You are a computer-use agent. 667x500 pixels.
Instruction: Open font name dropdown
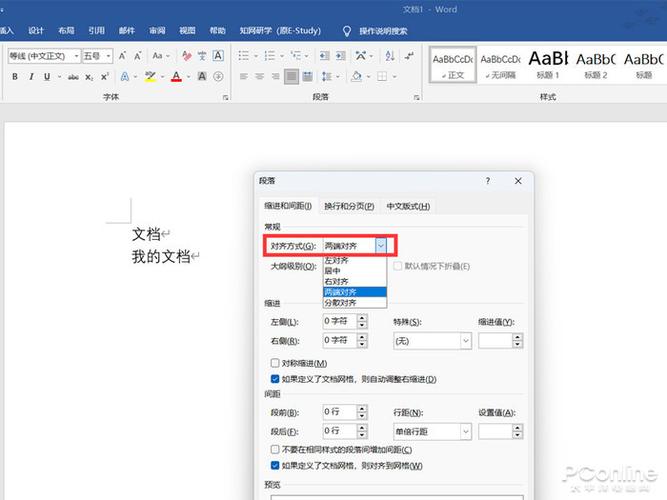tap(76, 56)
